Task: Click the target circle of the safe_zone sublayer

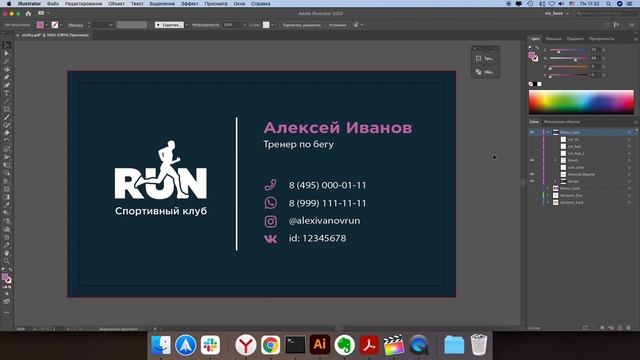Action: pyautogui.click(x=629, y=167)
